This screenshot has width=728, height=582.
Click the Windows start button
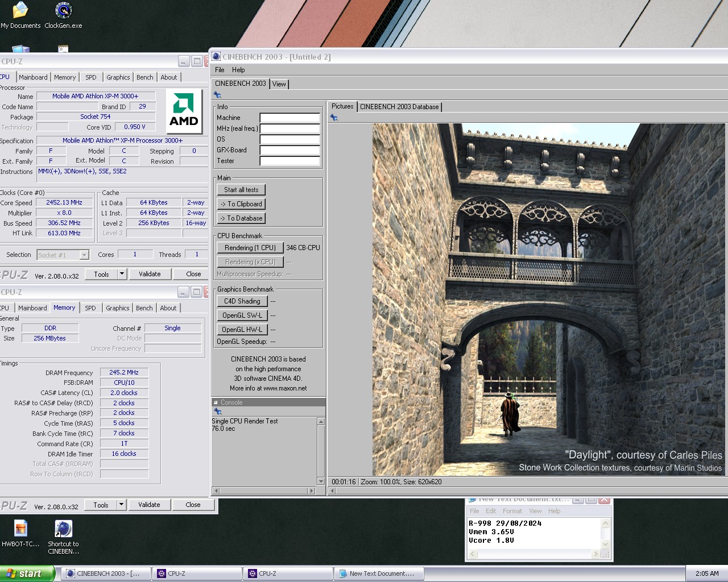tap(27, 573)
